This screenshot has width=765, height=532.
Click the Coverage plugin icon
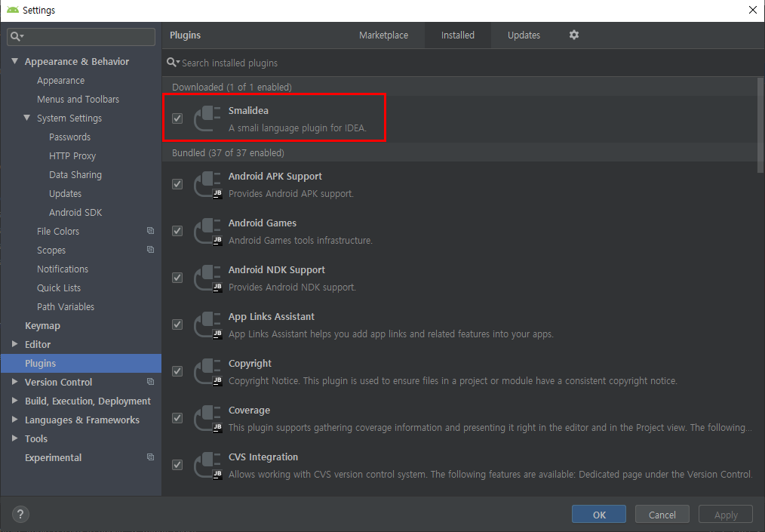(x=207, y=419)
